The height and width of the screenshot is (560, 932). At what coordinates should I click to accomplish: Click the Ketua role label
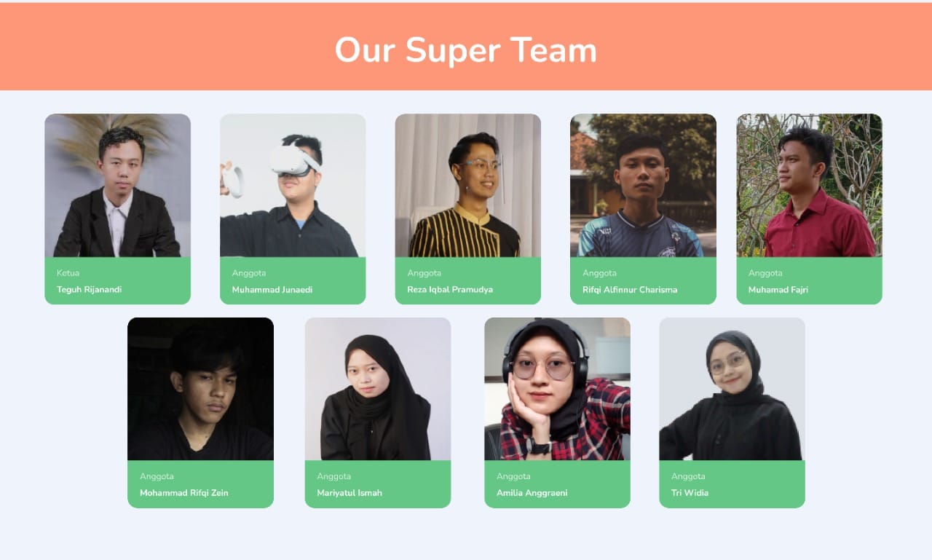pos(68,273)
